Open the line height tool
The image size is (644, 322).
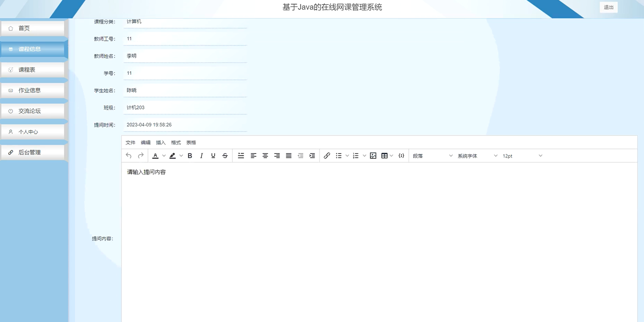(x=241, y=156)
